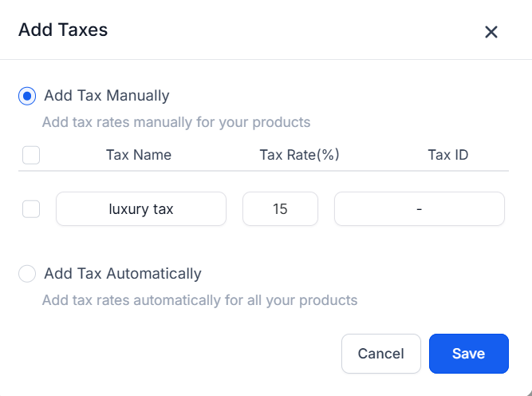Click the Tax ID column header
The width and height of the screenshot is (532, 396).
click(448, 155)
